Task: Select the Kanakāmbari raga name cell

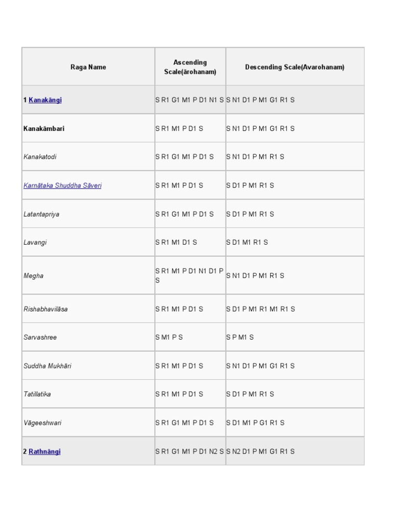Action: click(44, 128)
